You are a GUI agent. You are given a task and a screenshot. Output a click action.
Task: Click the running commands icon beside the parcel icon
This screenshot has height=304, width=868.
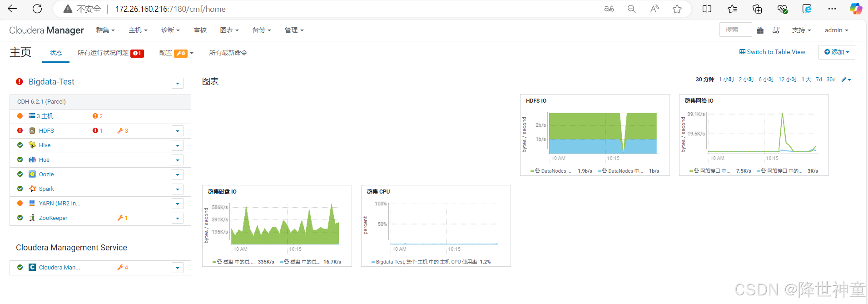(x=776, y=30)
